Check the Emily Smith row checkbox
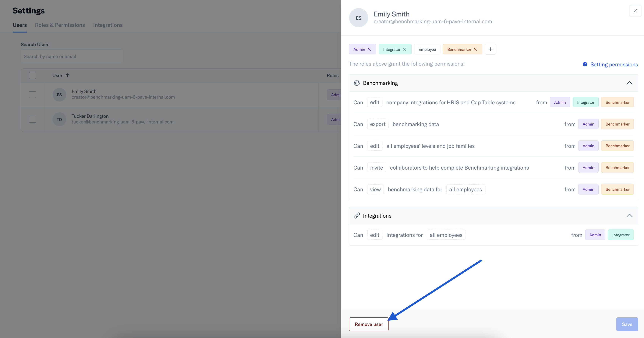The image size is (644, 338). 33,95
